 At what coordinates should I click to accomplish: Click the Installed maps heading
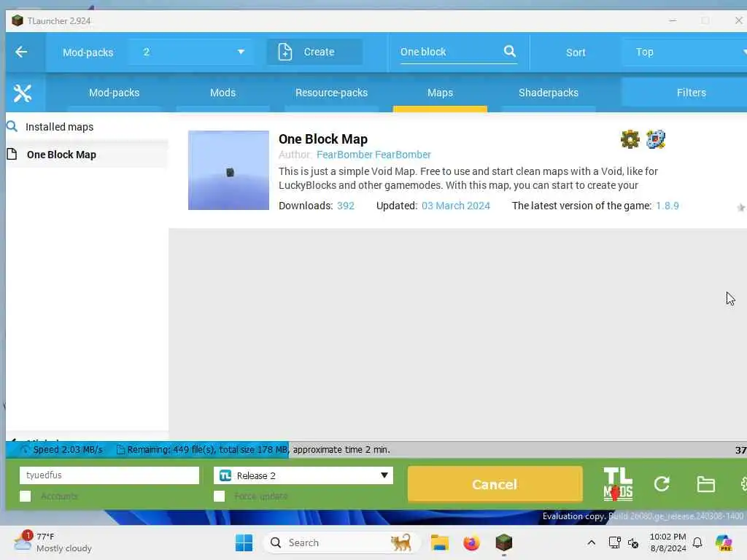[60, 127]
